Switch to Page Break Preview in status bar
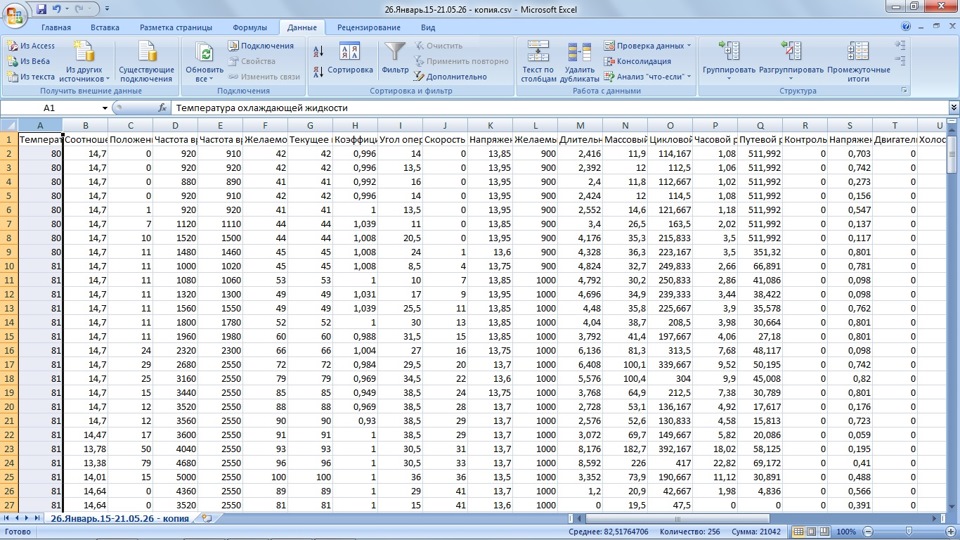The image size is (960, 540). tap(824, 531)
